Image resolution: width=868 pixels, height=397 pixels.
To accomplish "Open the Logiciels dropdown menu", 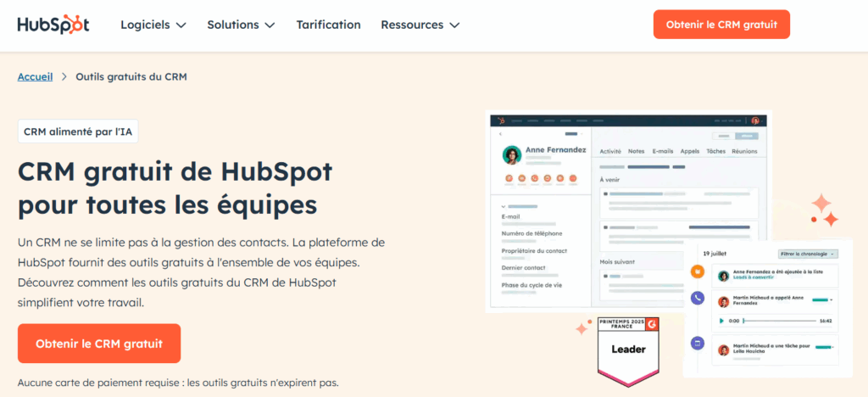I will coord(153,25).
